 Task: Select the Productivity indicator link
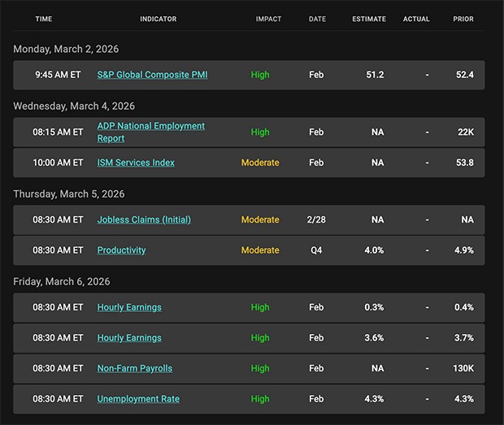click(121, 250)
